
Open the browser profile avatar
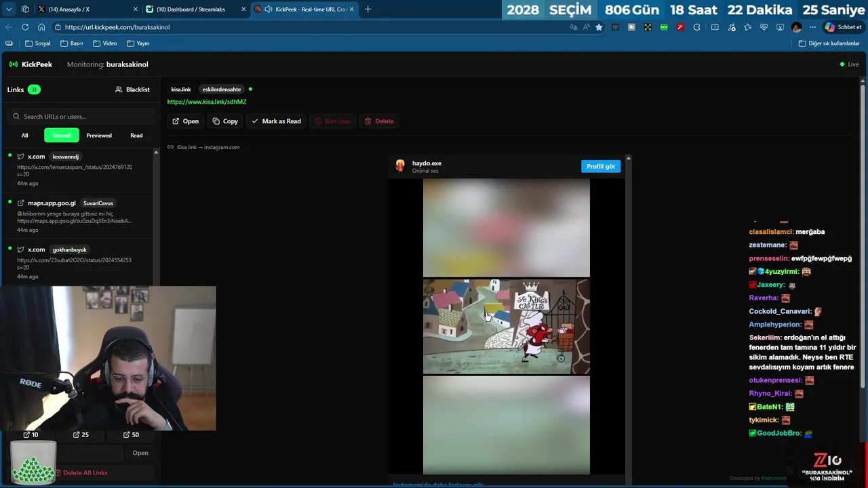pos(796,27)
